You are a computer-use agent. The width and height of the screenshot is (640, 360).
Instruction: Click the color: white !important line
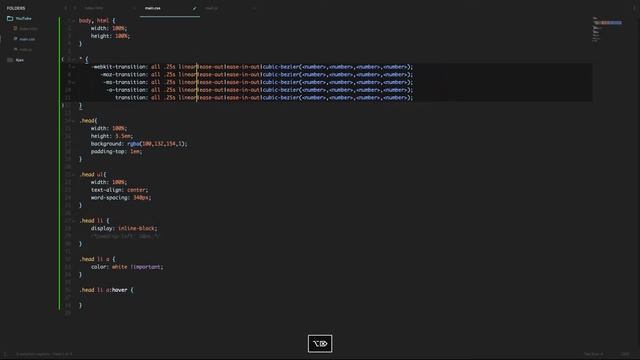[x=127, y=267]
